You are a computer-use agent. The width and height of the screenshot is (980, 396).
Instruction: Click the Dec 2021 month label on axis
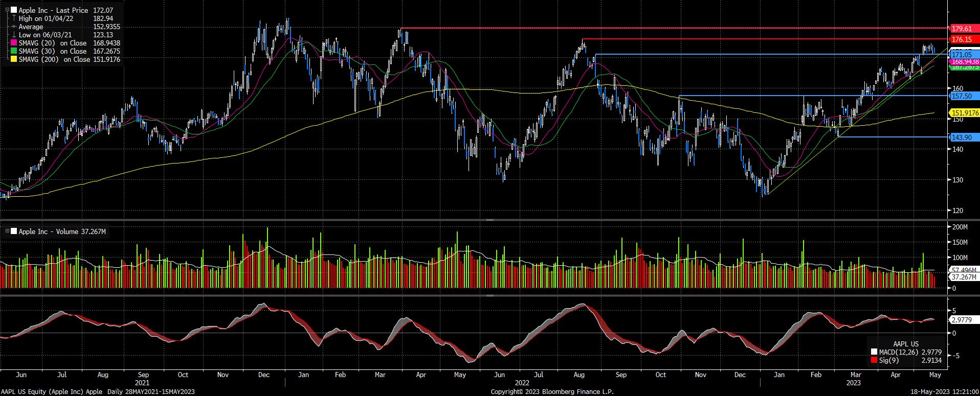(263, 375)
